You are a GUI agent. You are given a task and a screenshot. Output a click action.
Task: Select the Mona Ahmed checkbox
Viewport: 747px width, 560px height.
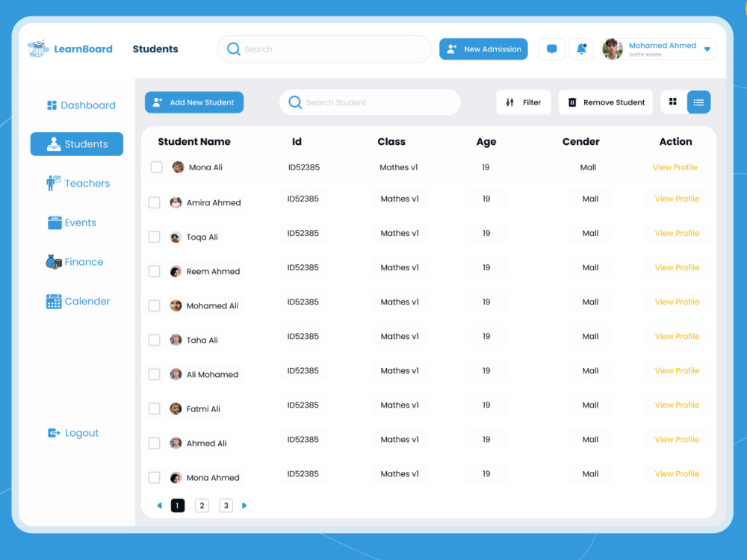point(155,478)
